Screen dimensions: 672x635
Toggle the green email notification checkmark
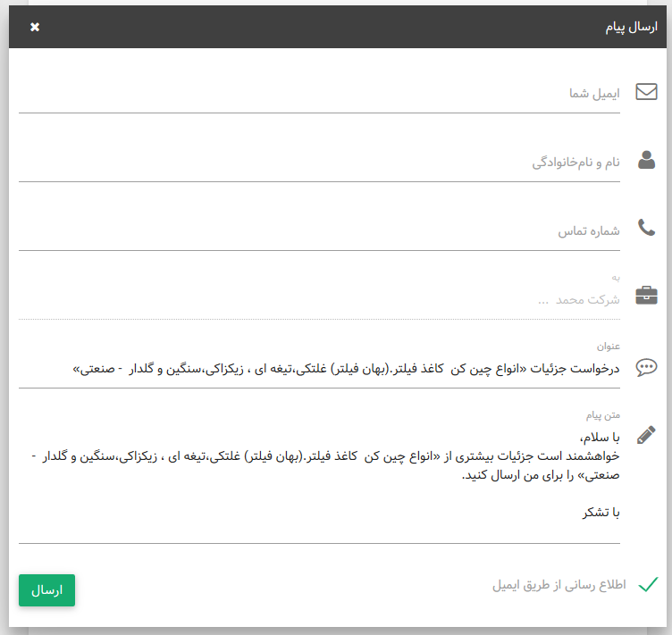click(x=649, y=585)
